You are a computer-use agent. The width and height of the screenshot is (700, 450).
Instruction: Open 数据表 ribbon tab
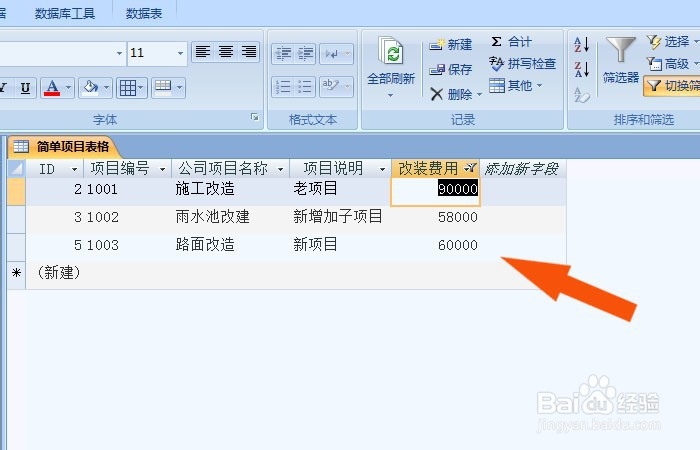point(144,14)
